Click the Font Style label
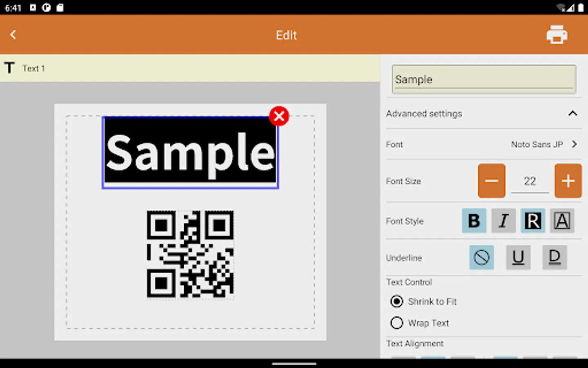The width and height of the screenshot is (588, 368). point(405,221)
